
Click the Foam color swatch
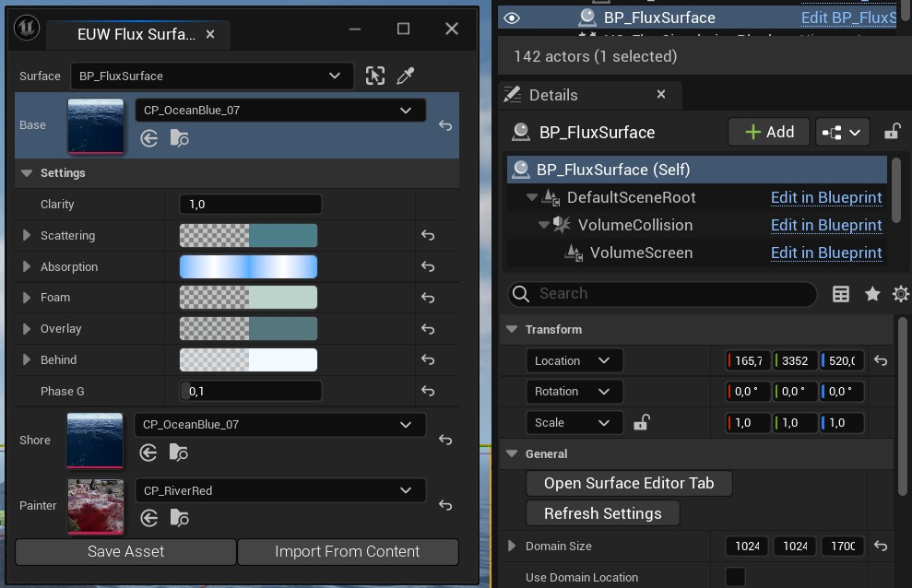[248, 298]
